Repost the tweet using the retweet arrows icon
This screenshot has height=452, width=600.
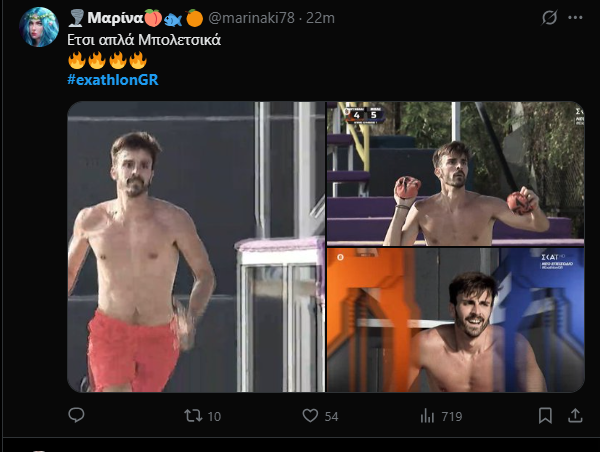[x=193, y=415]
